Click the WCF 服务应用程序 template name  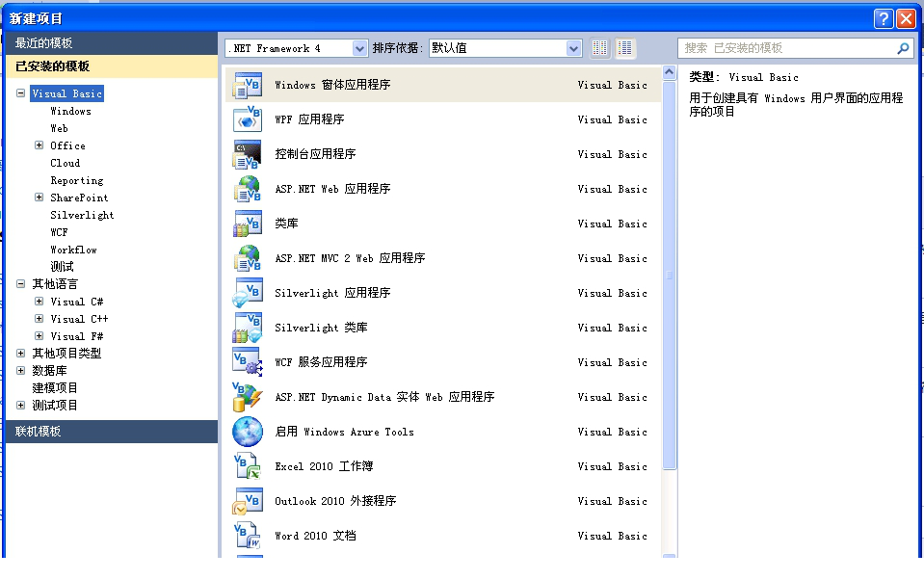click(321, 362)
